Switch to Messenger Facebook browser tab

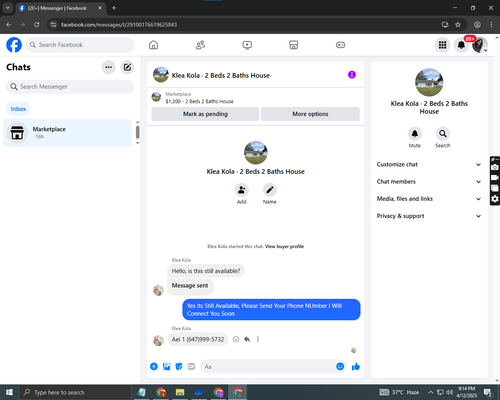coord(61,8)
